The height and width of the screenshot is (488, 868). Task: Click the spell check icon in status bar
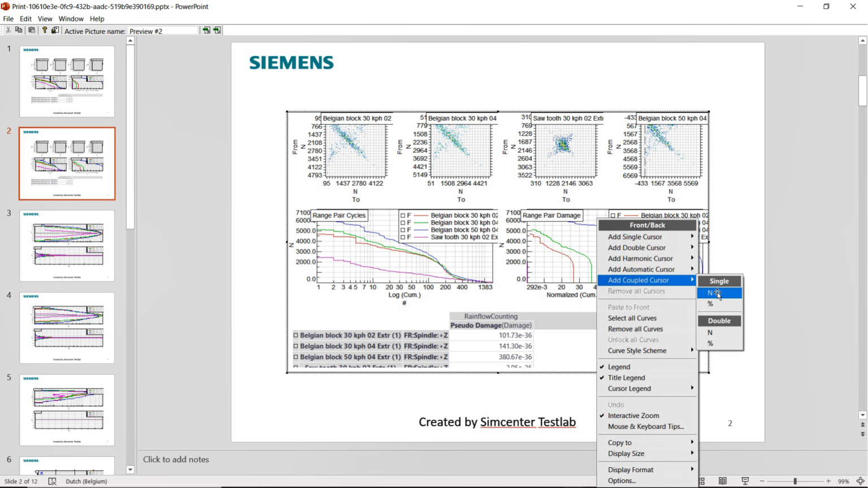(52, 481)
